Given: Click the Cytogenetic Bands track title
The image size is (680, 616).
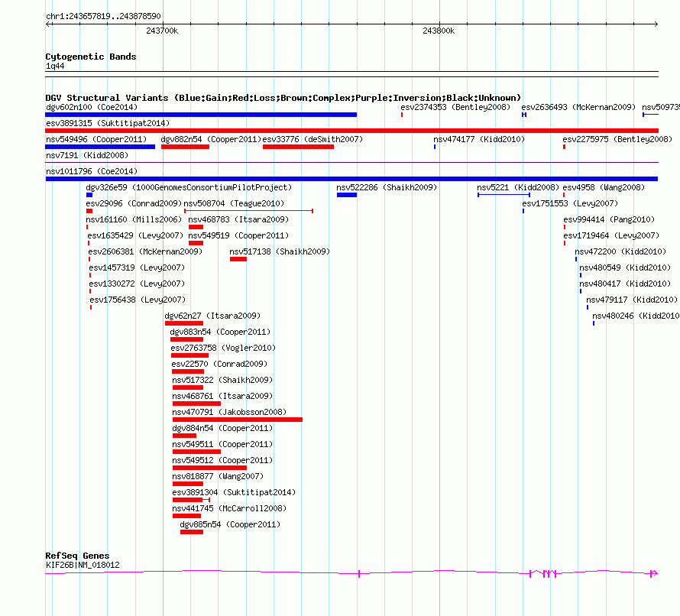Looking at the screenshot, I should point(91,57).
